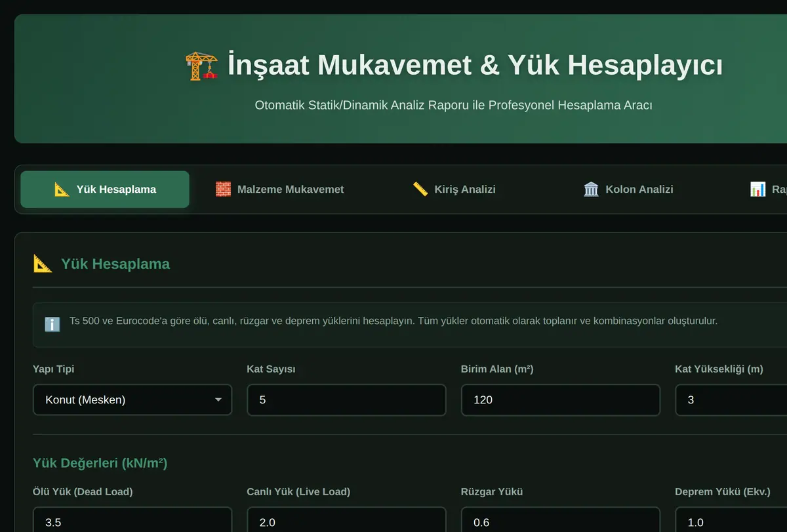Click the Rüzgar Yükü label
787x532 pixels.
coord(492,492)
